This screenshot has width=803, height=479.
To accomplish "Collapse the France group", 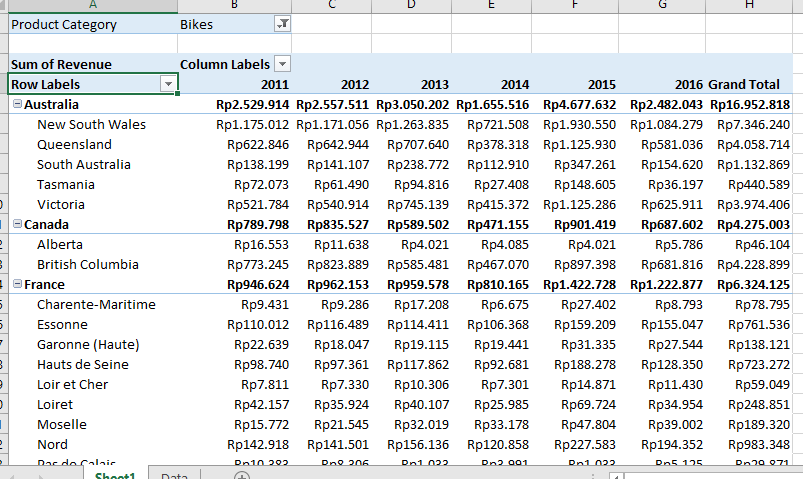I will pyautogui.click(x=17, y=284).
